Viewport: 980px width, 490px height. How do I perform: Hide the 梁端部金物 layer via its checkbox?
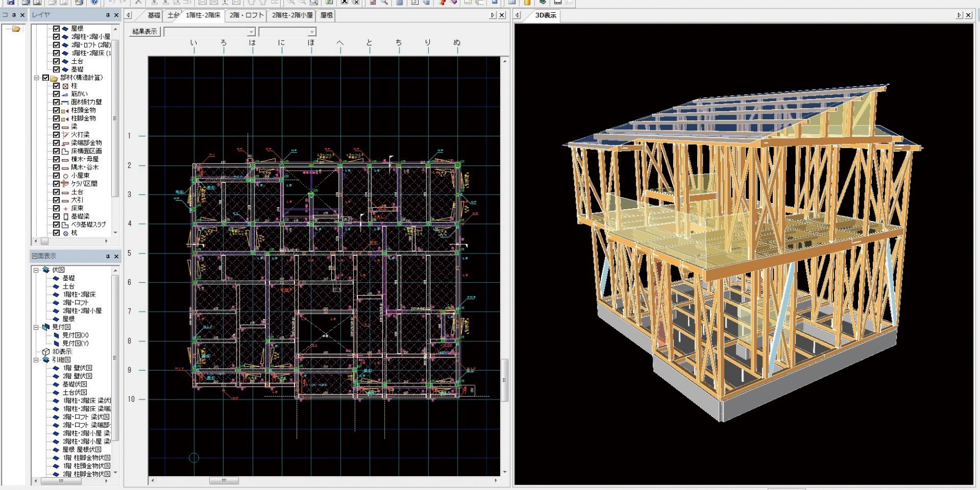click(x=56, y=143)
